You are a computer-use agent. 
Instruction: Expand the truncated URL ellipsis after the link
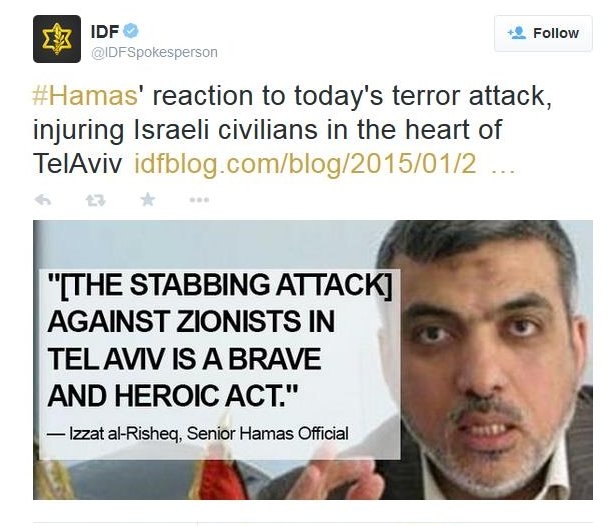[503, 170]
